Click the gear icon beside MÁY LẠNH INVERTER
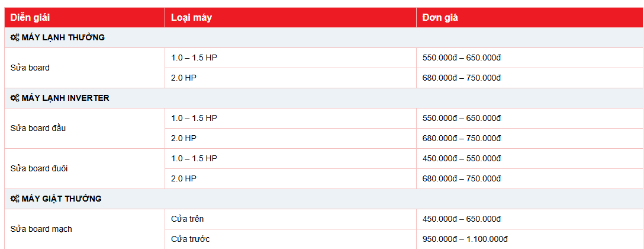 (15, 98)
